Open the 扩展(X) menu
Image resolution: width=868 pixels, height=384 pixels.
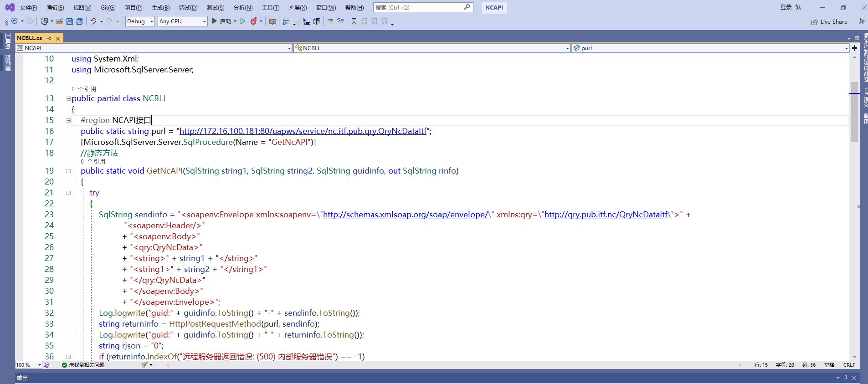(x=298, y=7)
